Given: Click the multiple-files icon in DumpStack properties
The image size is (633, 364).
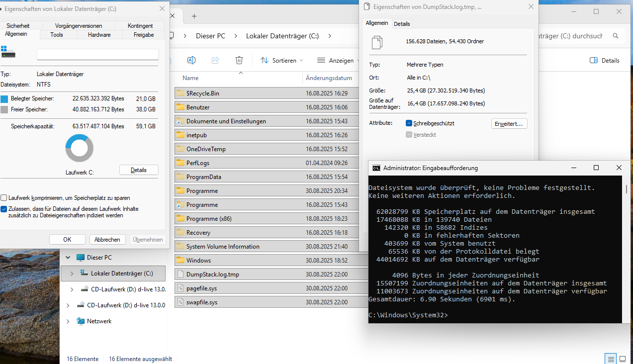Looking at the screenshot, I should (377, 42).
